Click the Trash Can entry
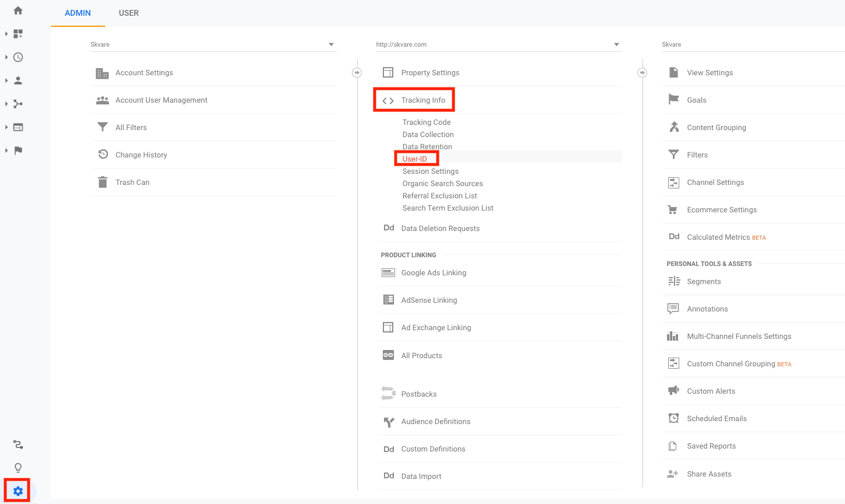 coord(132,182)
